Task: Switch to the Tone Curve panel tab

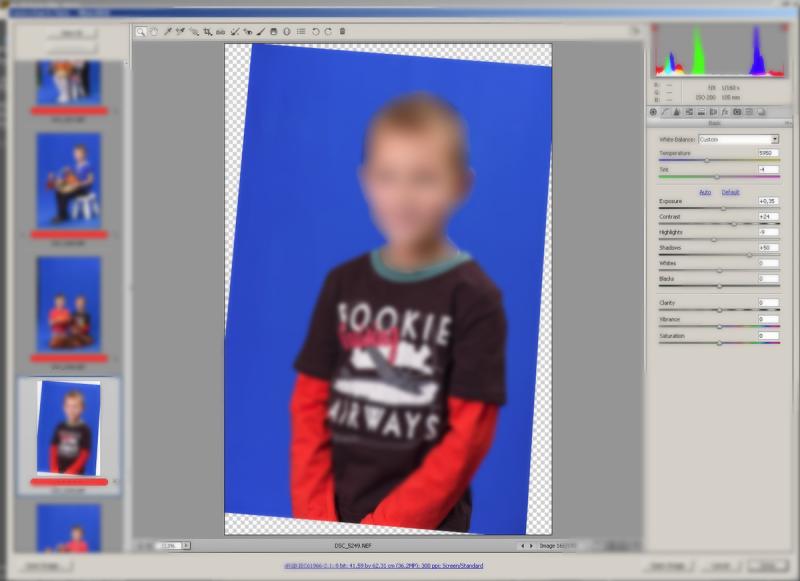Action: pyautogui.click(x=665, y=112)
